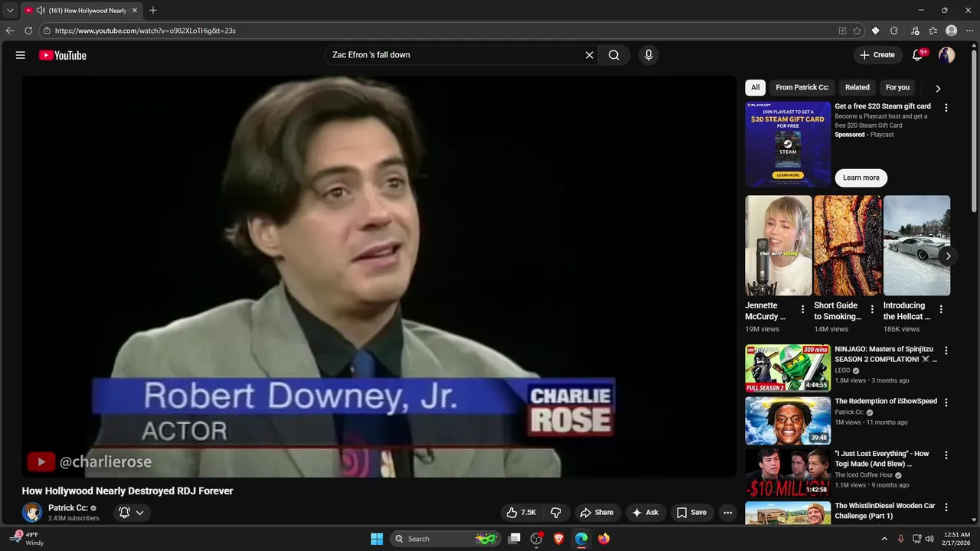Open more actions ellipsis below the video
980x551 pixels.
point(728,513)
